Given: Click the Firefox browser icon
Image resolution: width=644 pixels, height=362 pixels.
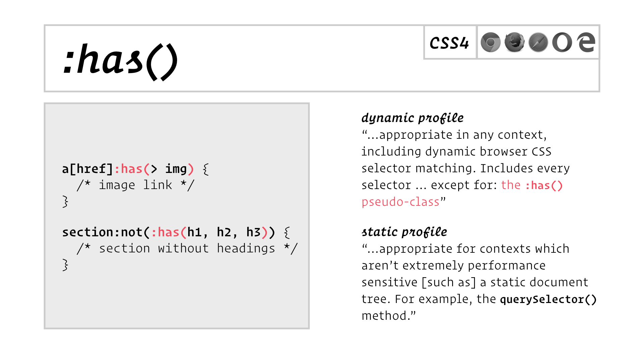Looking at the screenshot, I should [x=515, y=42].
